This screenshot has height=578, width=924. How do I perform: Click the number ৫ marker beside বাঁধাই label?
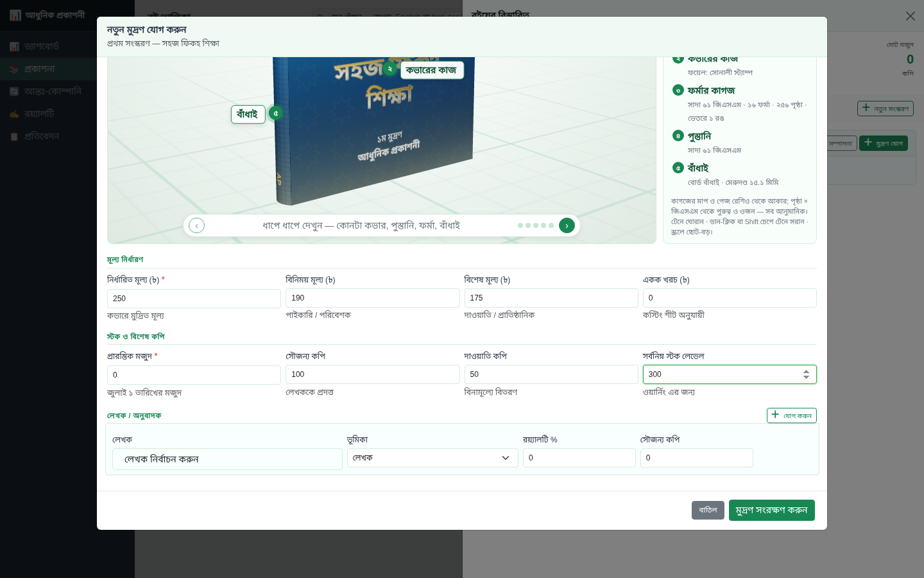coord(275,113)
